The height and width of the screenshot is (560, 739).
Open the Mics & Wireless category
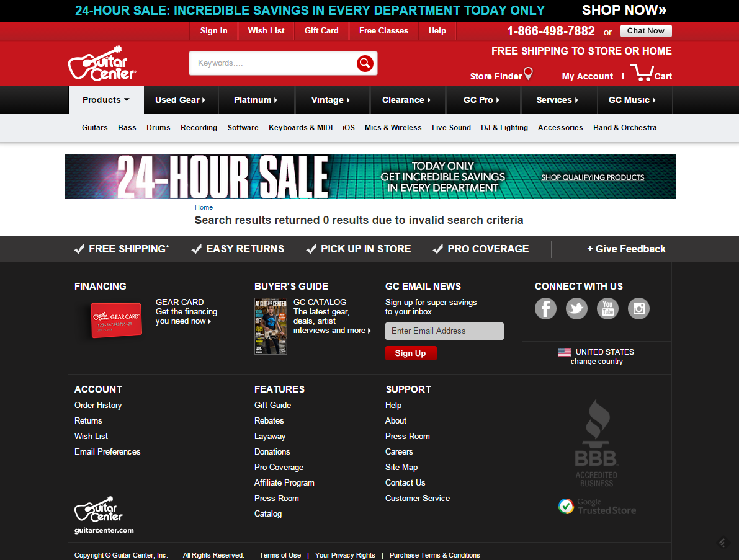pos(393,128)
